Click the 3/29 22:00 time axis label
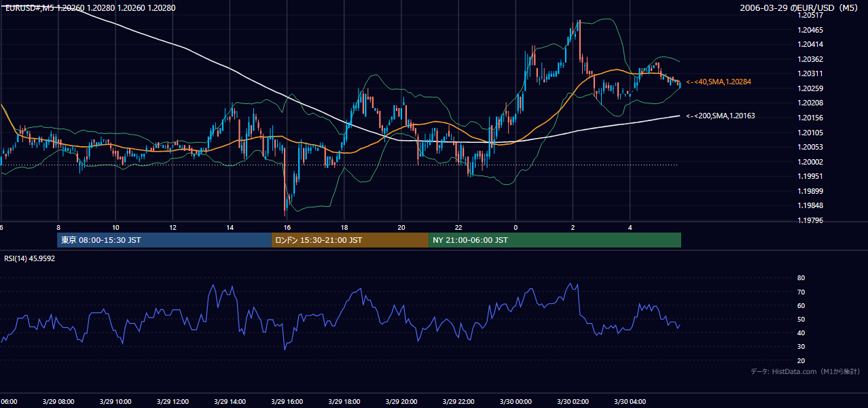This screenshot has width=868, height=408. click(458, 401)
